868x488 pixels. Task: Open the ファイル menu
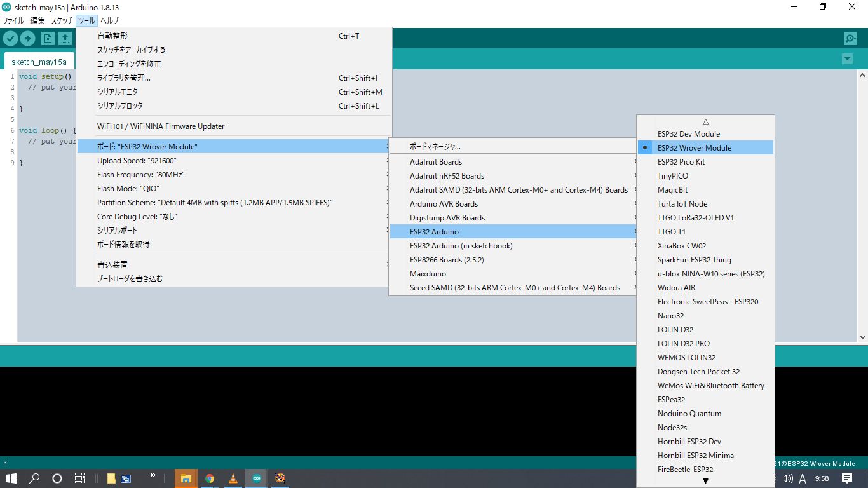pyautogui.click(x=13, y=20)
